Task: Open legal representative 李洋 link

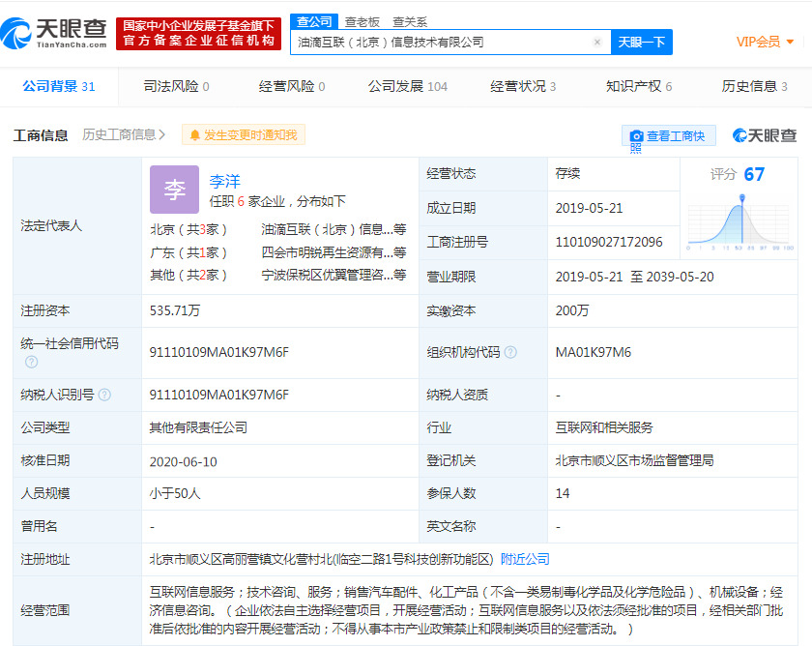Action: click(x=224, y=181)
